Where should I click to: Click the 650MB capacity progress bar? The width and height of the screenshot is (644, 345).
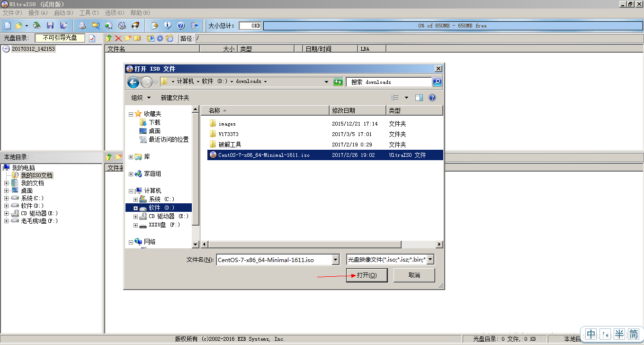453,26
